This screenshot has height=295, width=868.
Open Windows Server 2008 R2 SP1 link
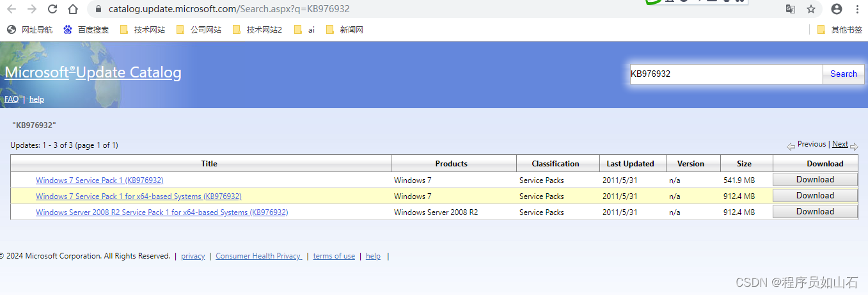click(x=162, y=212)
